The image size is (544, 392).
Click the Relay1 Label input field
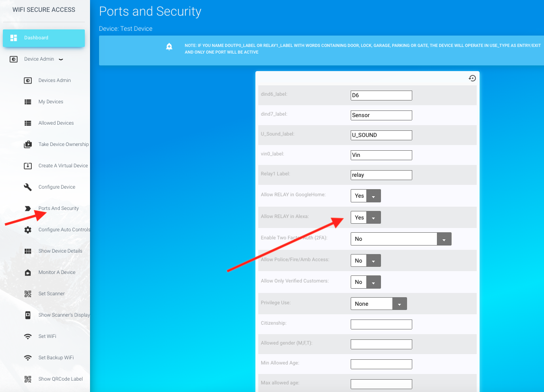pyautogui.click(x=381, y=175)
